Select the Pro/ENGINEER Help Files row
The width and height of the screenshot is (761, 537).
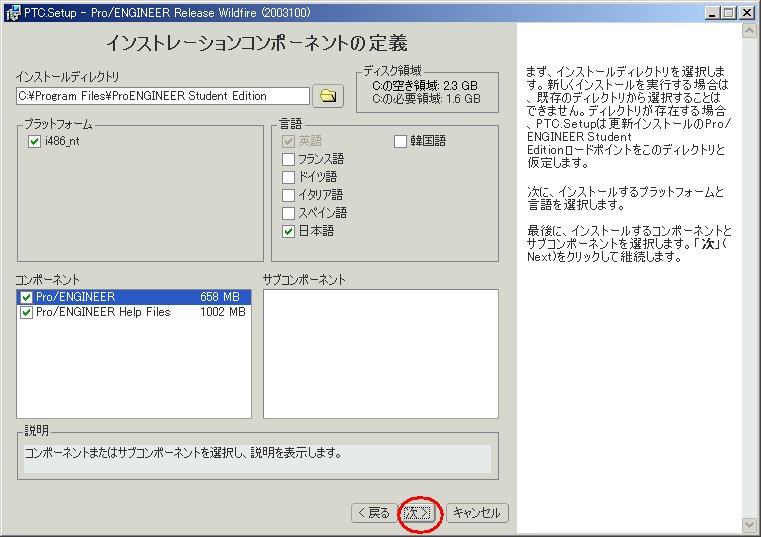tap(134, 312)
